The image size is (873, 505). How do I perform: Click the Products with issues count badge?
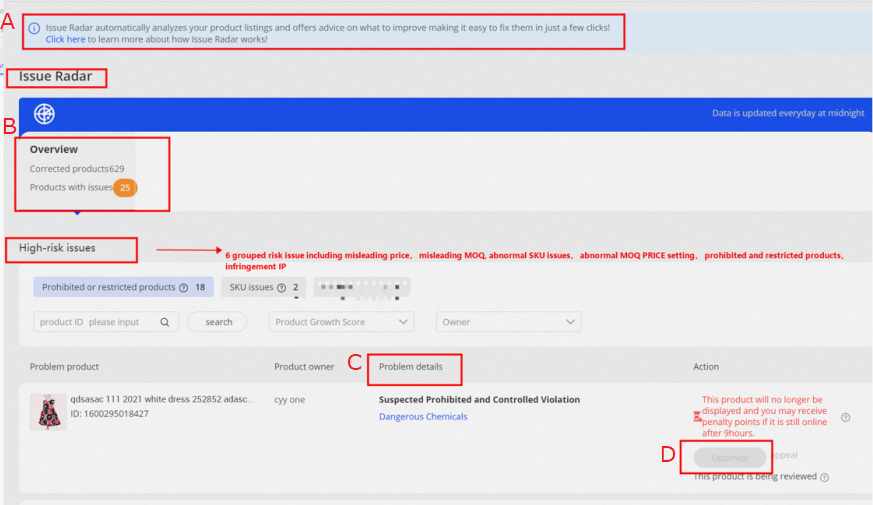click(125, 187)
